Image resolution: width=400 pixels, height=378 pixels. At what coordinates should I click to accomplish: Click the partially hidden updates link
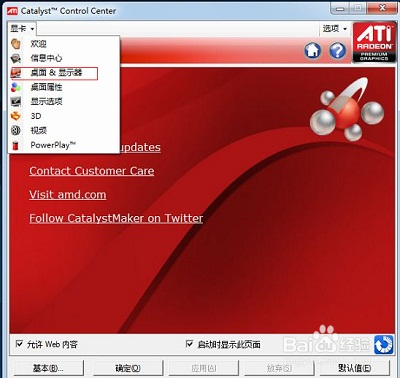tap(140, 148)
